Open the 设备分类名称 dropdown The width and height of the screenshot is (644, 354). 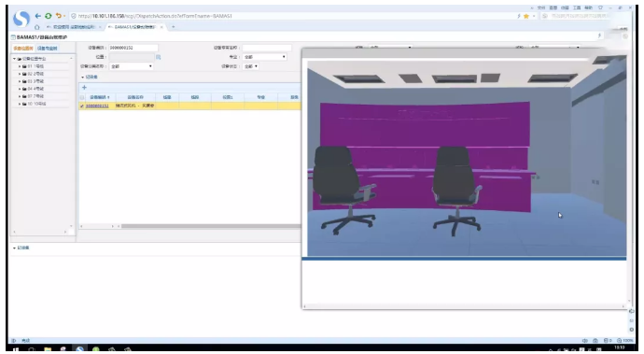click(x=131, y=66)
